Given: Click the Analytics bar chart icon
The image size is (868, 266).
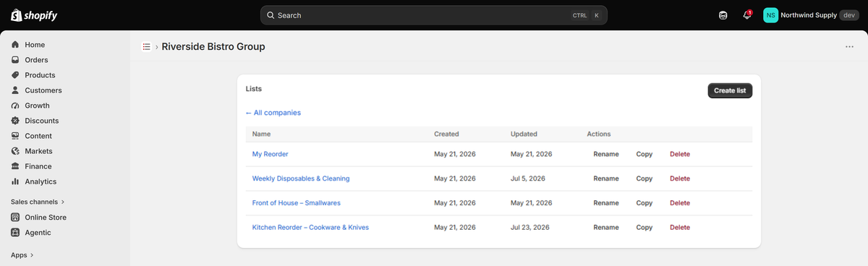Looking at the screenshot, I should click(x=15, y=181).
